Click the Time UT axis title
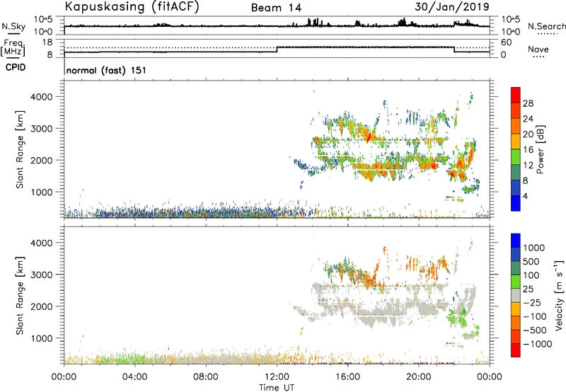Image resolution: width=566 pixels, height=392 pixels. click(277, 388)
